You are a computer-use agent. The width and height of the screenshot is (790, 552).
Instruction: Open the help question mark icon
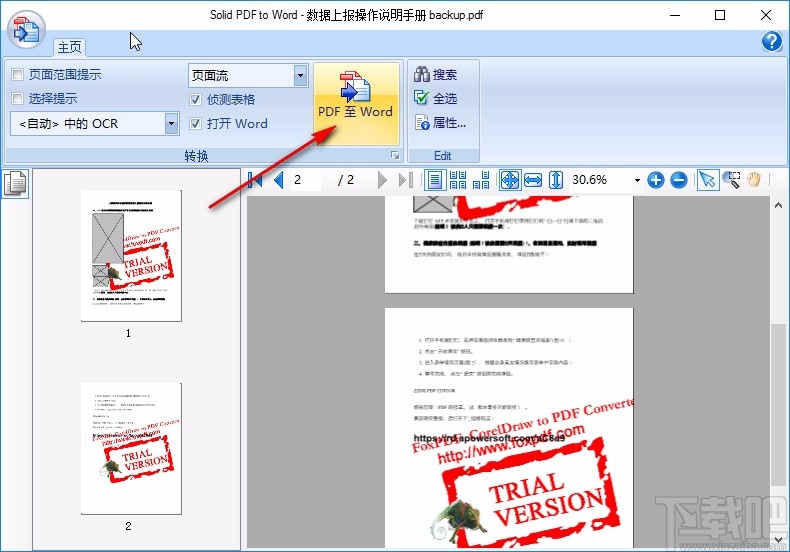[771, 41]
